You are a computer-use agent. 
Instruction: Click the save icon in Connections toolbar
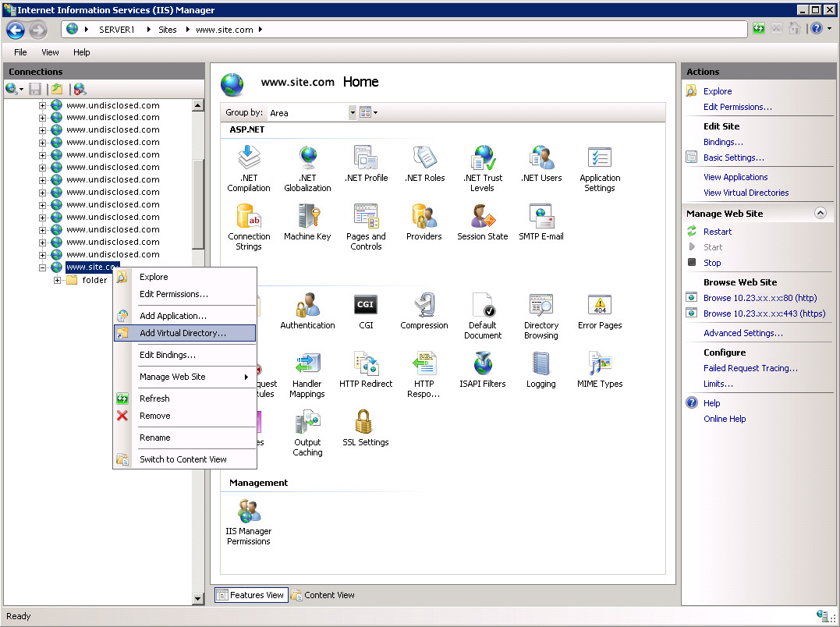coord(35,89)
